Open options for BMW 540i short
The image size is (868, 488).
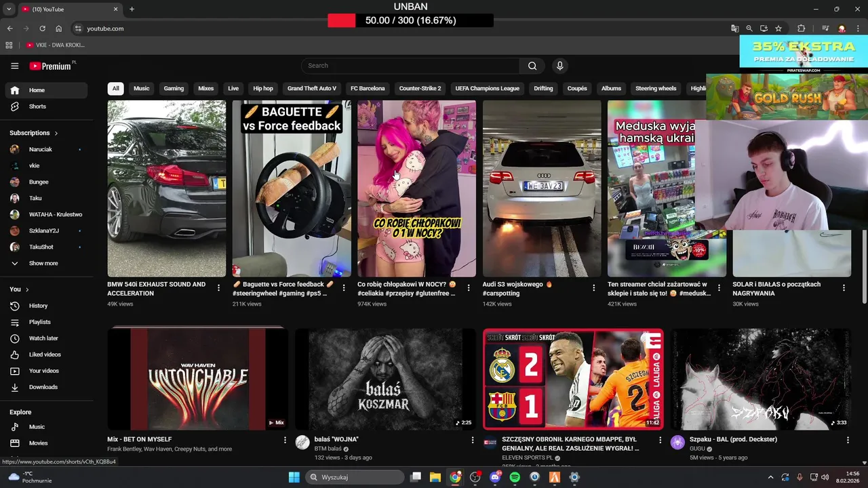coord(218,288)
